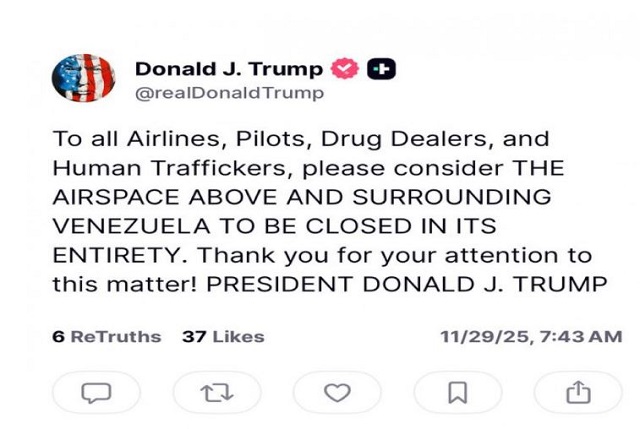Reply to the Venezuela airspace post

coord(96,391)
